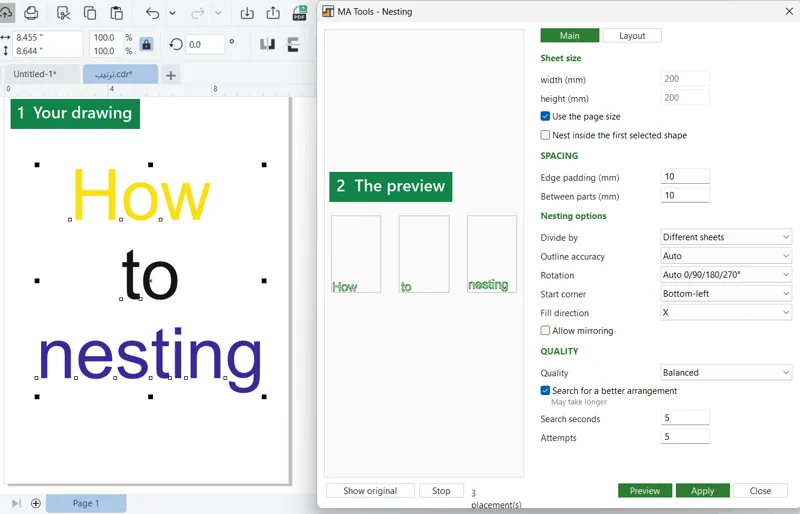Enable the Allow mirroring checkbox
The height and width of the screenshot is (514, 800).
coord(545,331)
